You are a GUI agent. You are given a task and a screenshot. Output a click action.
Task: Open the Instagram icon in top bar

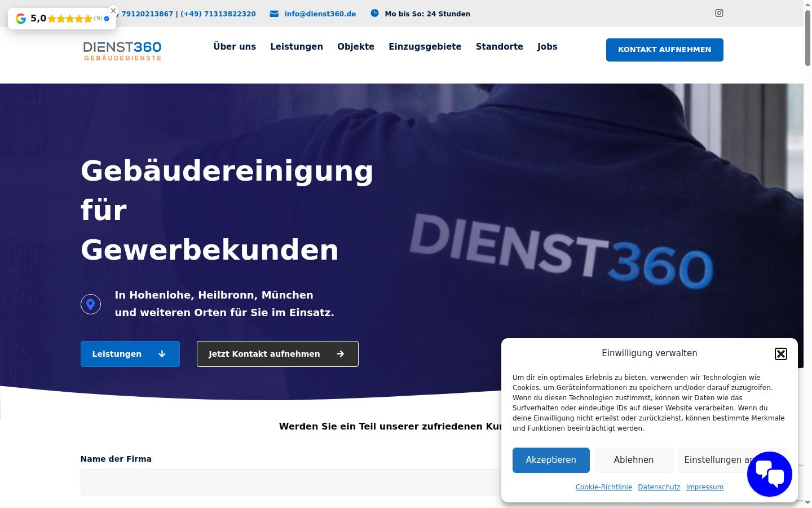(719, 13)
